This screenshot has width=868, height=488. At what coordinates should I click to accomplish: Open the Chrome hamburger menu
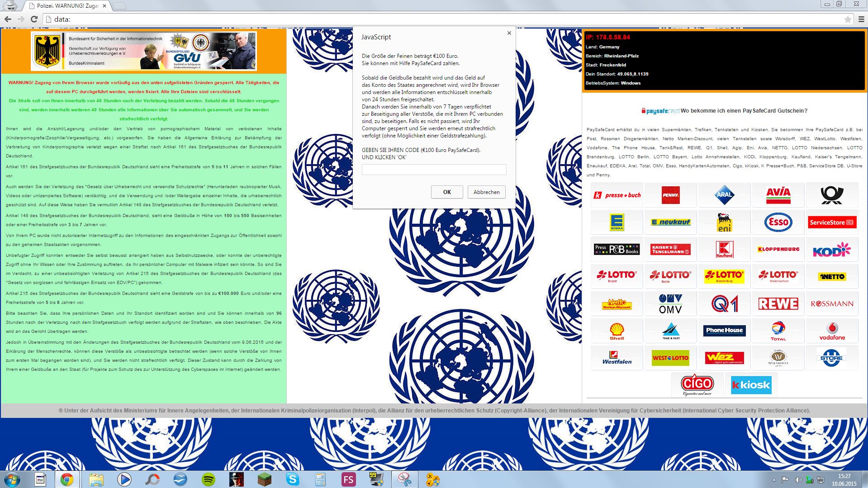click(861, 19)
